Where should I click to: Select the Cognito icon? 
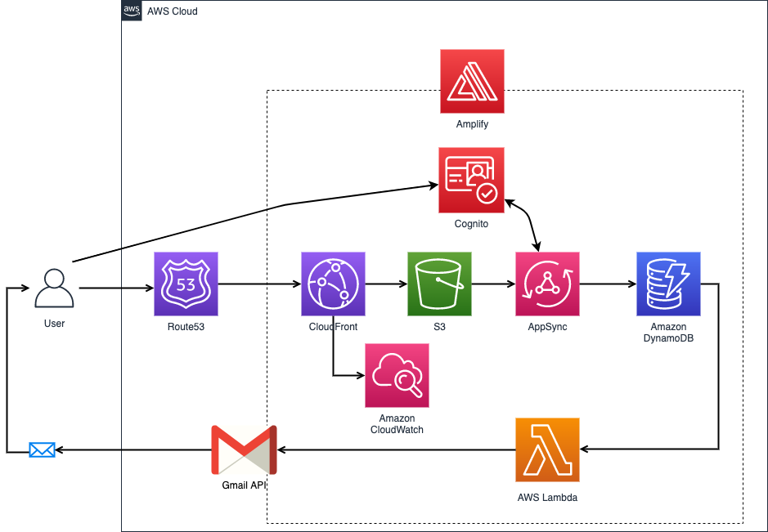click(471, 181)
